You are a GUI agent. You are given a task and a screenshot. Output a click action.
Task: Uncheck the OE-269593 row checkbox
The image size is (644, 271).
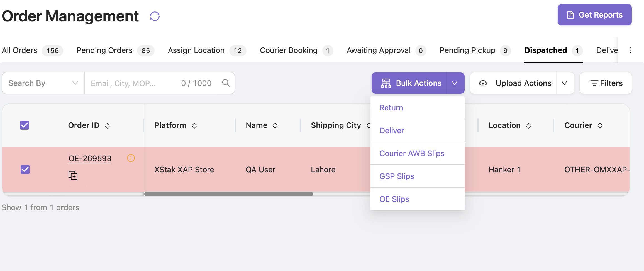[25, 169]
